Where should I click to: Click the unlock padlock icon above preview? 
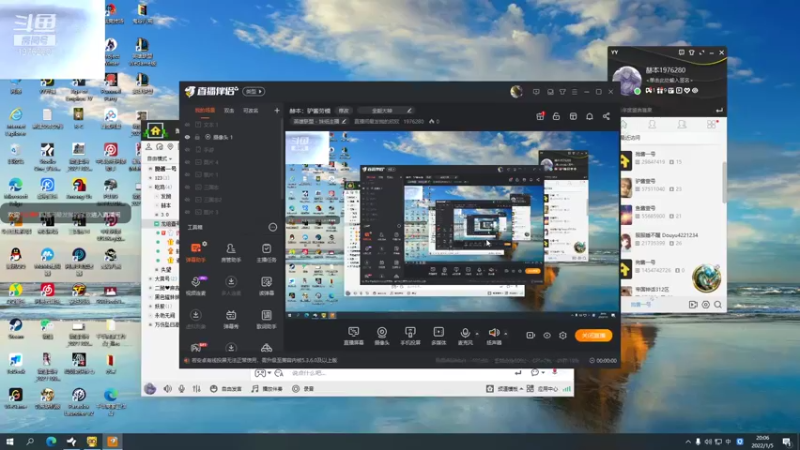click(x=556, y=116)
